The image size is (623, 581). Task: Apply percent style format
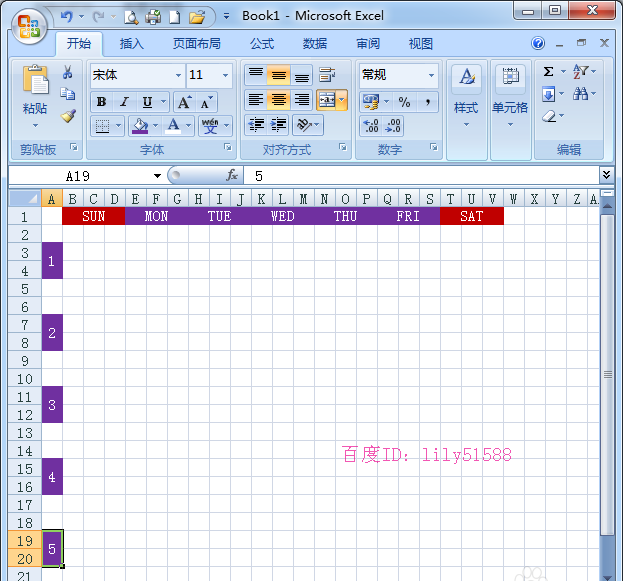point(404,102)
